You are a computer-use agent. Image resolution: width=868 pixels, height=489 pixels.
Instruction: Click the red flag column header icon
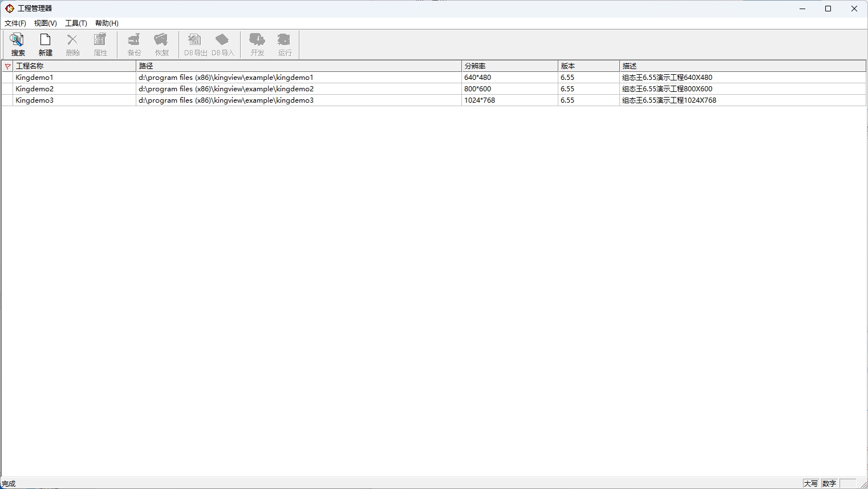pos(7,66)
